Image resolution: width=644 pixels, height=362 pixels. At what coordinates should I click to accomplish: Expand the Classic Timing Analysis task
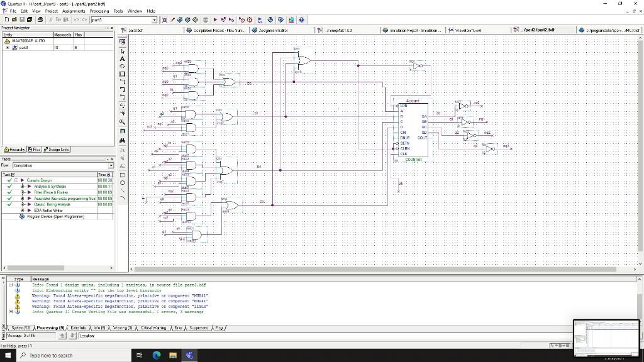coord(23,204)
